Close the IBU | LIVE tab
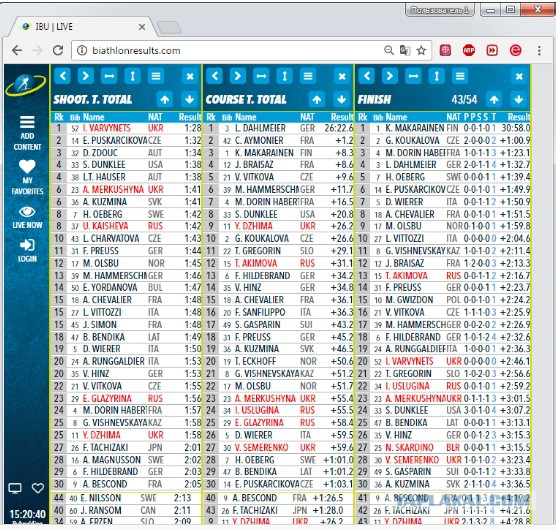The width and height of the screenshot is (556, 530). click(x=142, y=27)
